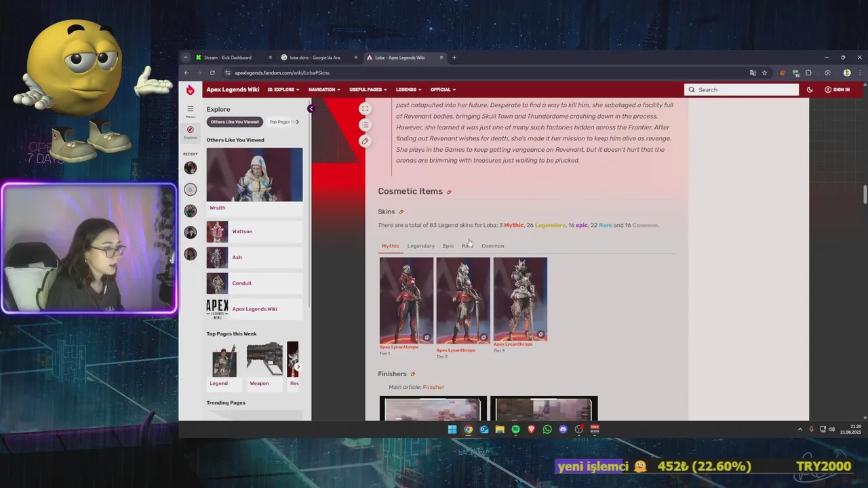868x488 pixels.
Task: Click the Finishers heading link icon
Action: click(x=412, y=374)
